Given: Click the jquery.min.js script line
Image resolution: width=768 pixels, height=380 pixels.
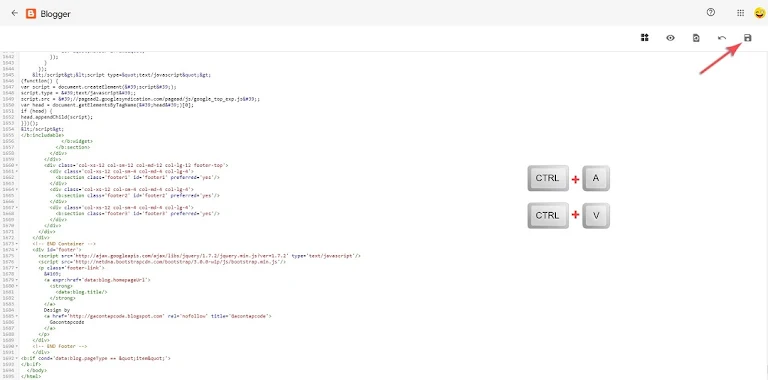Looking at the screenshot, I should [x=199, y=256].
